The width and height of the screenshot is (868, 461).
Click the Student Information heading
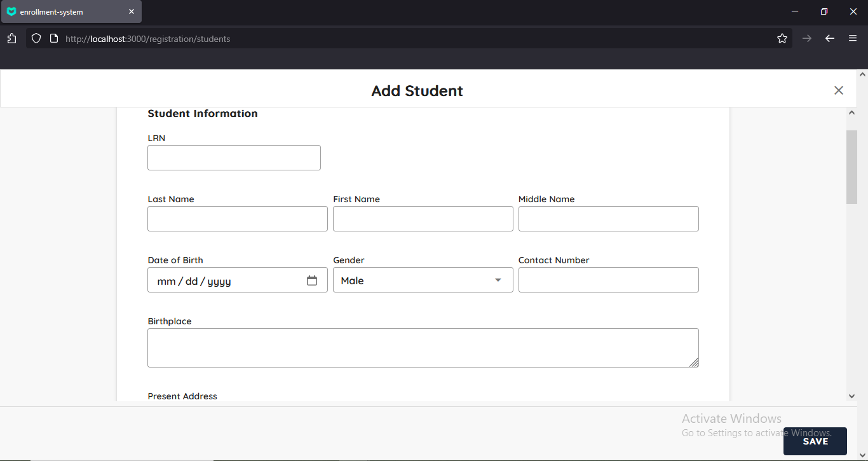click(203, 114)
